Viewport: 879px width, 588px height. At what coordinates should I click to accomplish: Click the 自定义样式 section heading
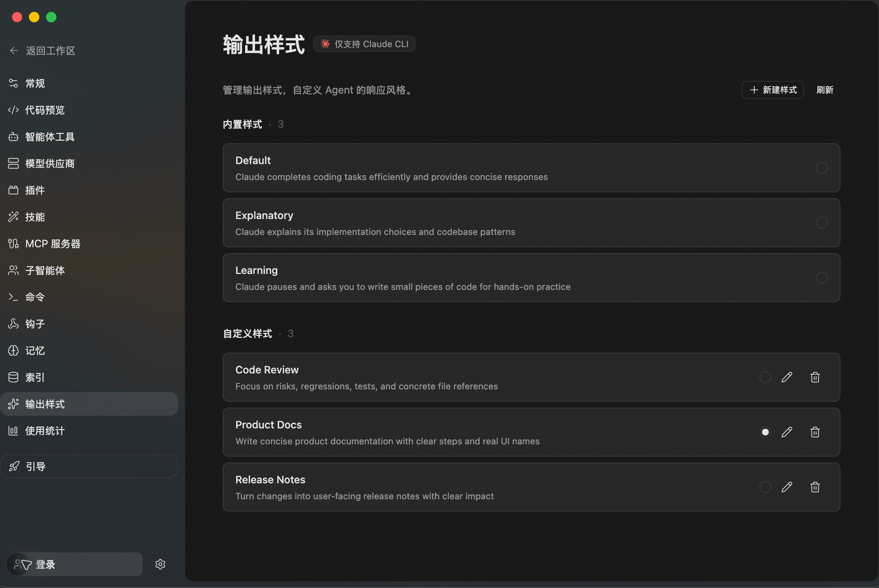coord(248,333)
